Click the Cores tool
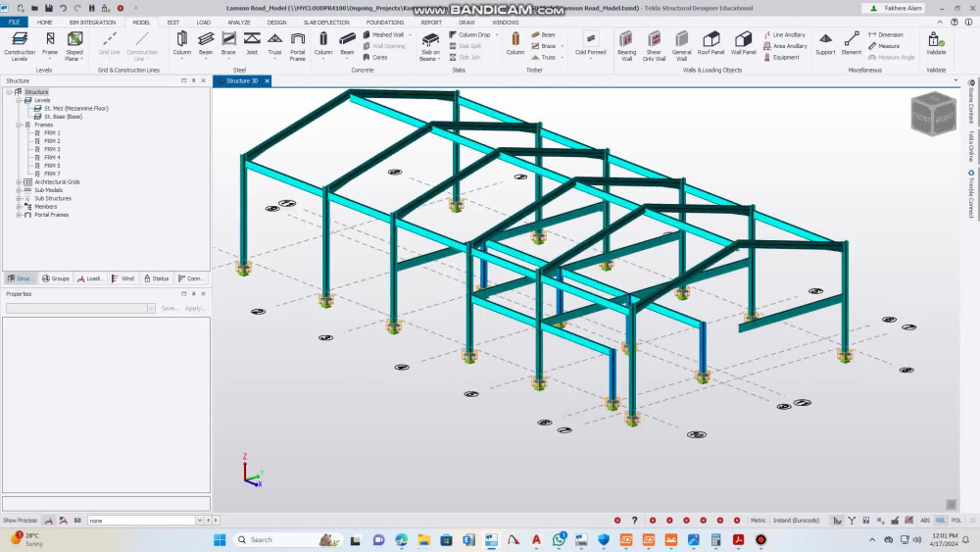This screenshot has width=980, height=552. (x=375, y=58)
